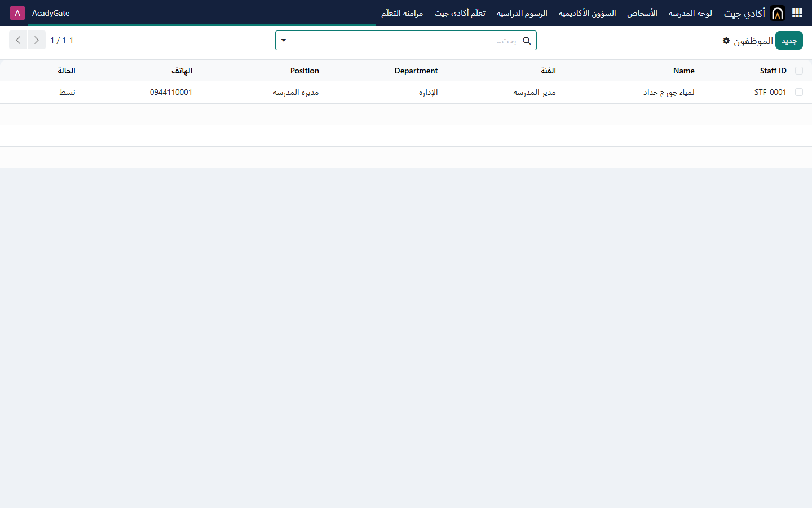Open the لوحة المدرسة menu
This screenshot has height=508, width=812.
[690, 13]
